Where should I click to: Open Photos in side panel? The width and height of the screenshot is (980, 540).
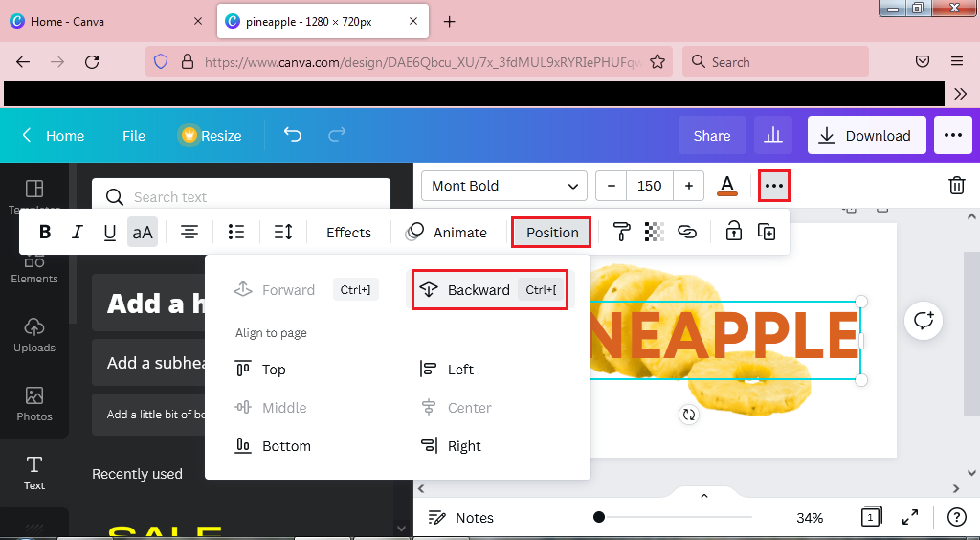click(34, 404)
